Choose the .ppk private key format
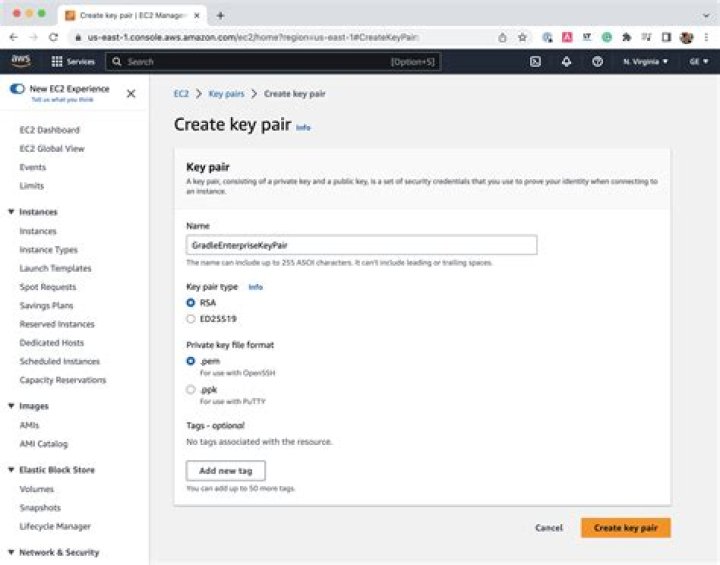The image size is (720, 565). [x=191, y=389]
